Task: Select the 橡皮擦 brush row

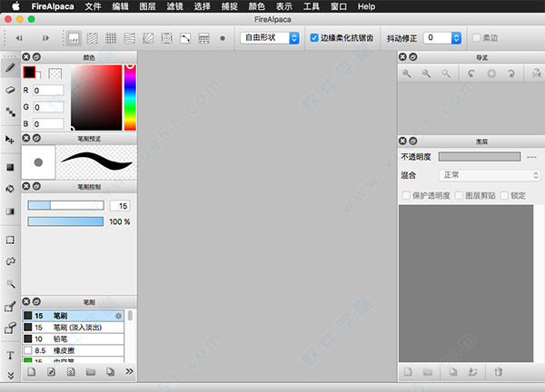Action: (x=73, y=350)
